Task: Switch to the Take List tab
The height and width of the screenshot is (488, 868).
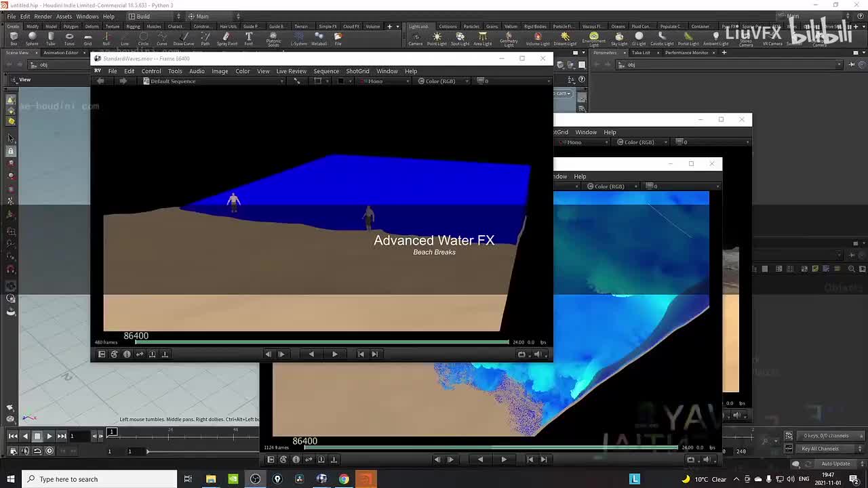Action: click(641, 53)
